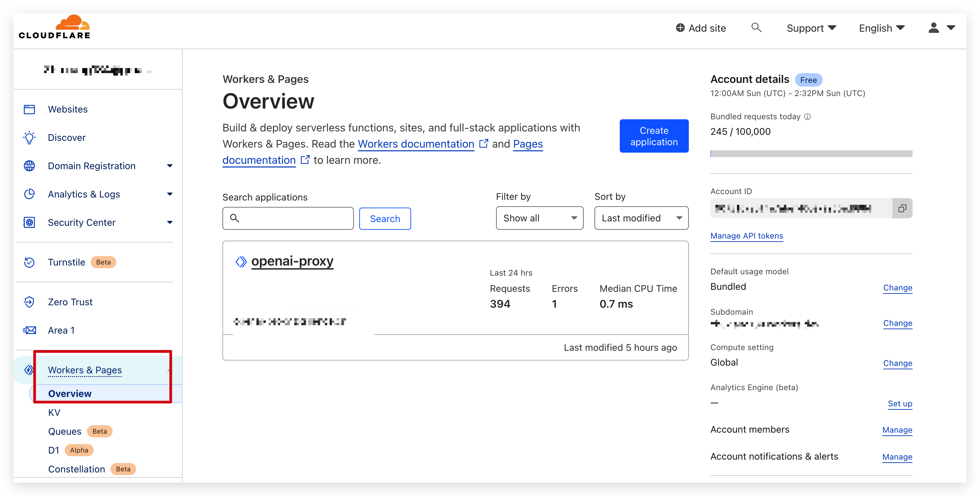Click the D1 Alpha badge

[x=79, y=451]
